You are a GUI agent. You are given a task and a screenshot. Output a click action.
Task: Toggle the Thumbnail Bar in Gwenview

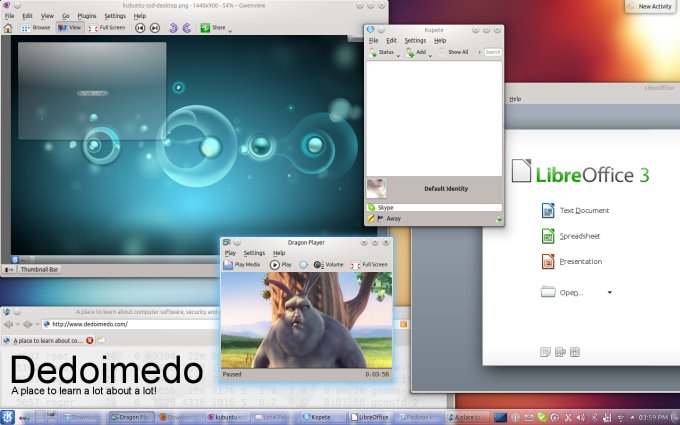(x=39, y=269)
